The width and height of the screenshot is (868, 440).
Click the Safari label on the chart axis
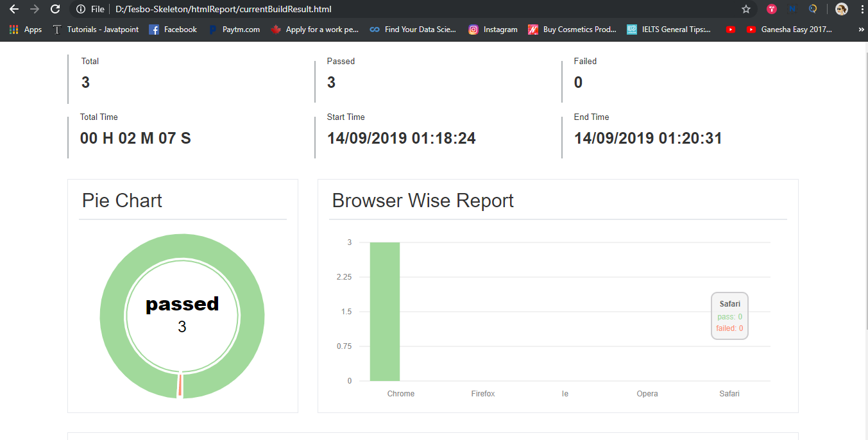pos(729,393)
